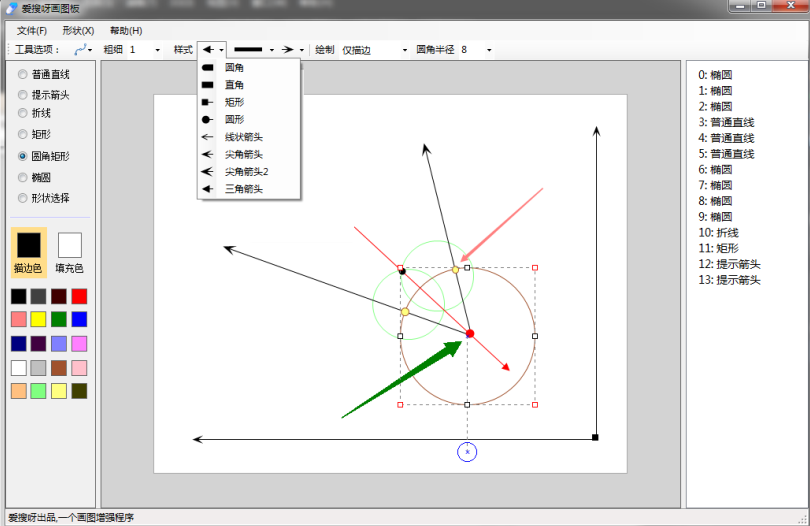Enable the 椭圆 shape tool option
Viewport: 810px width, 526px height.
(23, 177)
